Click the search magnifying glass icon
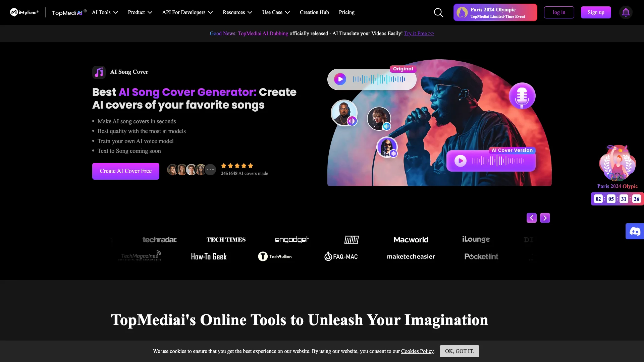Viewport: 644px width, 362px height. pos(438,12)
